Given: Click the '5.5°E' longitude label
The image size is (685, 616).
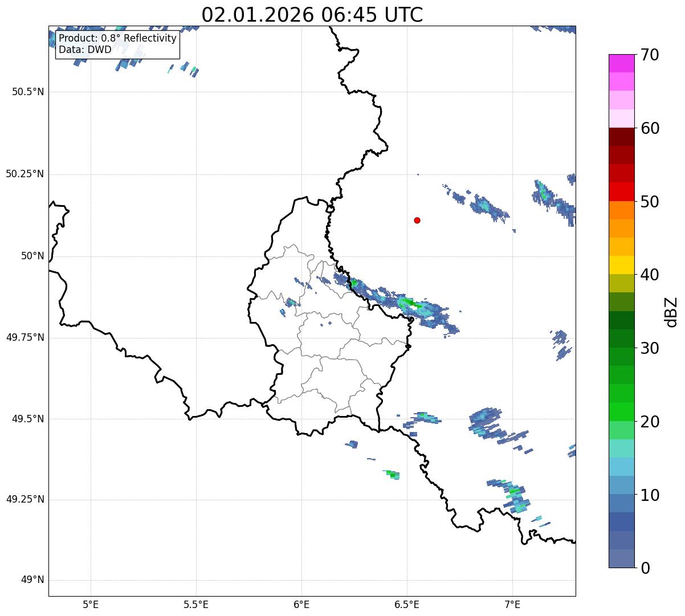Looking at the screenshot, I should click(x=196, y=604).
